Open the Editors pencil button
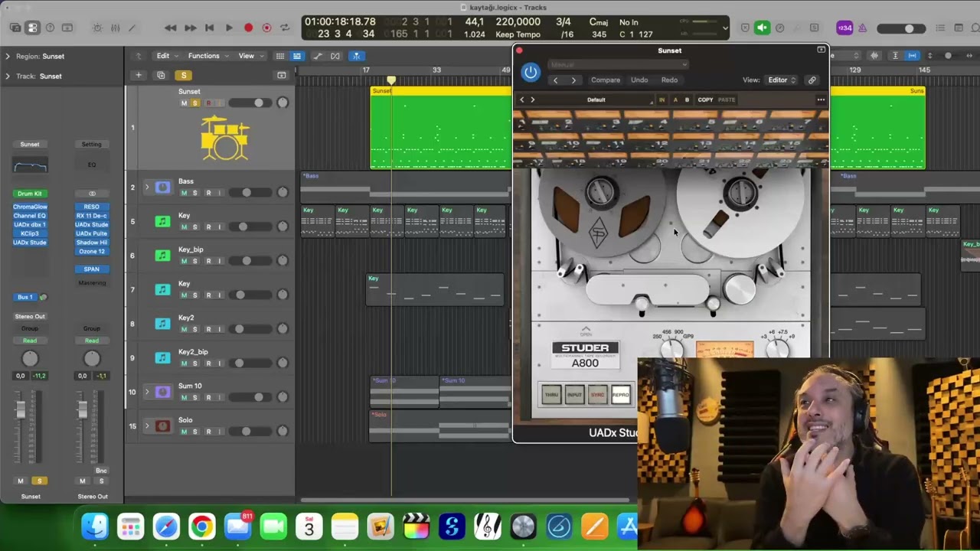Screen dimensions: 980x551 coord(132,28)
